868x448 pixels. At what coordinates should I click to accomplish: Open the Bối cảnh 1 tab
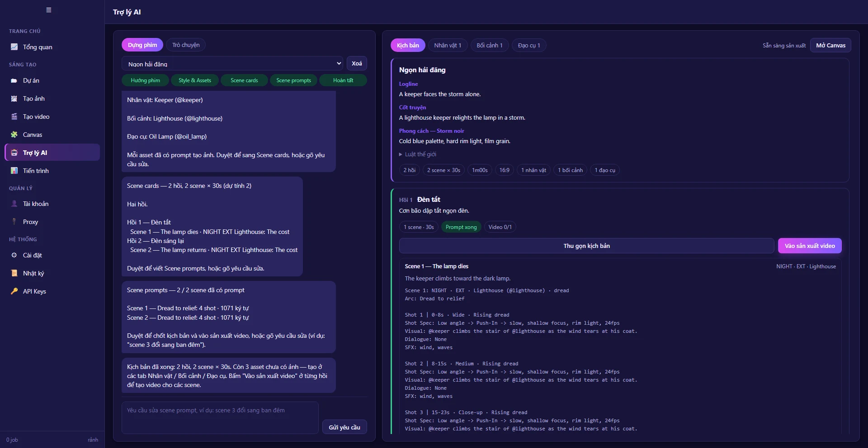tap(490, 45)
